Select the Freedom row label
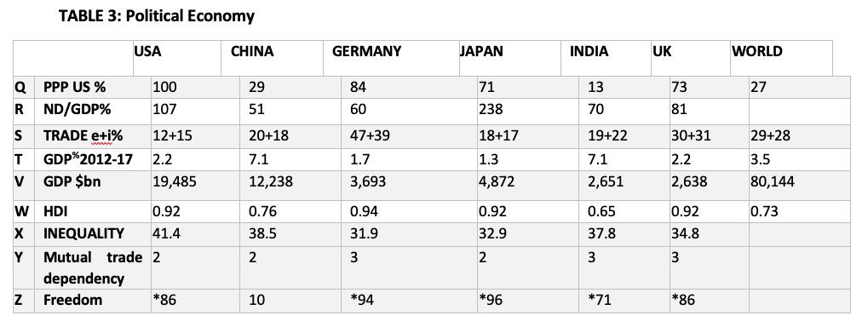 pos(72,300)
